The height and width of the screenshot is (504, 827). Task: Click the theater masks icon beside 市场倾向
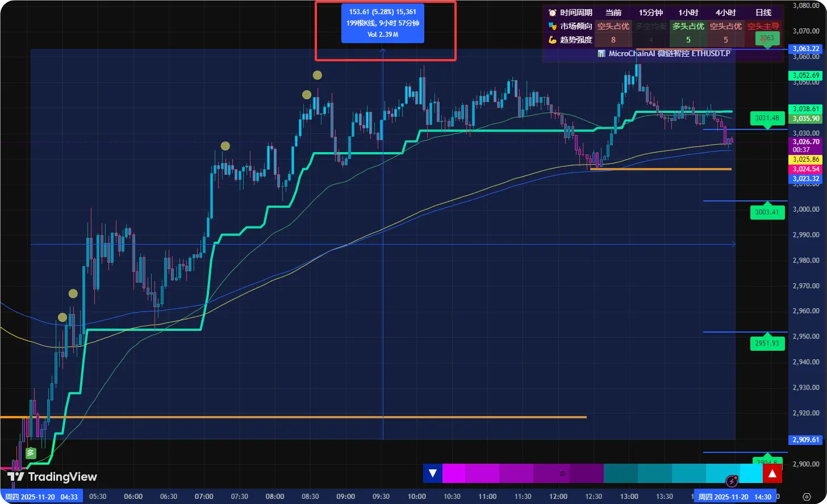pos(552,26)
